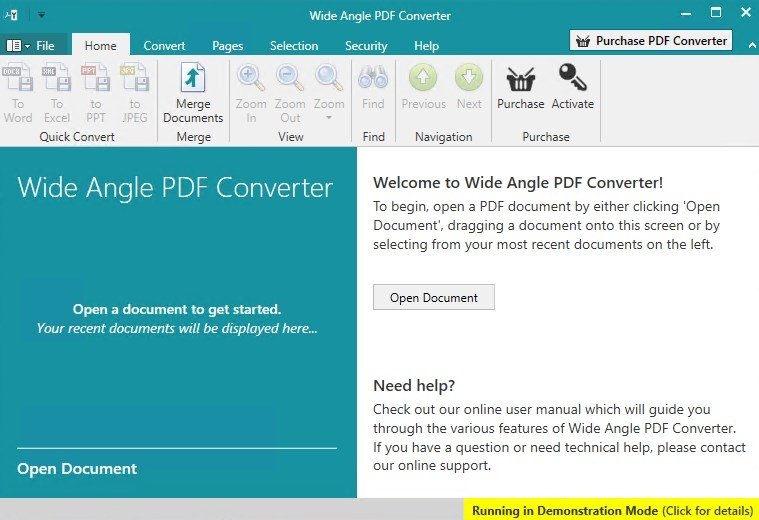
Task: Click the Open Document button in welcome pane
Action: point(434,297)
